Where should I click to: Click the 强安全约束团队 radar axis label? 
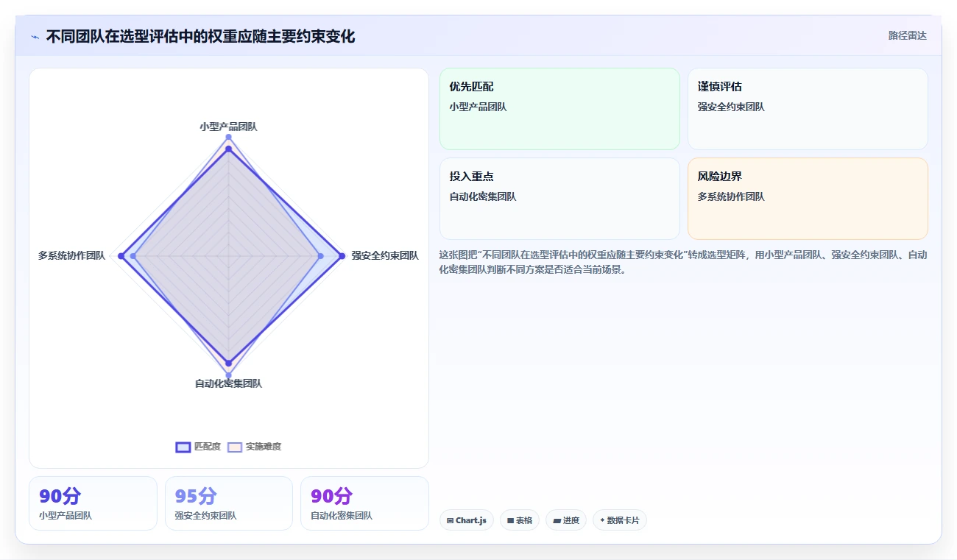tap(385, 255)
